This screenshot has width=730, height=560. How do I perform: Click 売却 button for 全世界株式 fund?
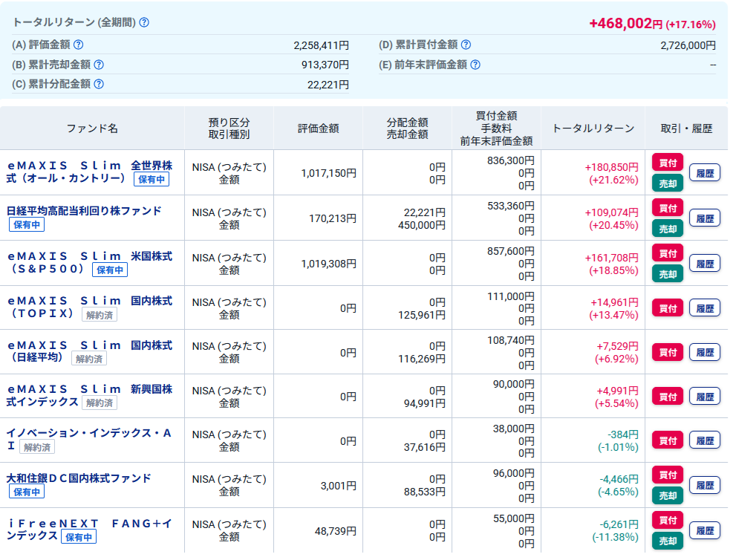668,184
